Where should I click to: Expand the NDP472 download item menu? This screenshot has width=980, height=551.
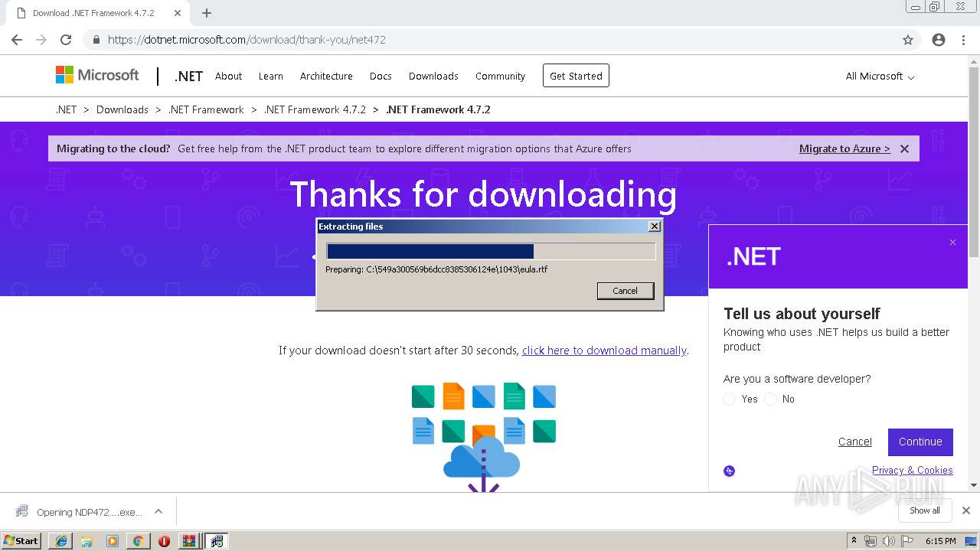(x=158, y=511)
